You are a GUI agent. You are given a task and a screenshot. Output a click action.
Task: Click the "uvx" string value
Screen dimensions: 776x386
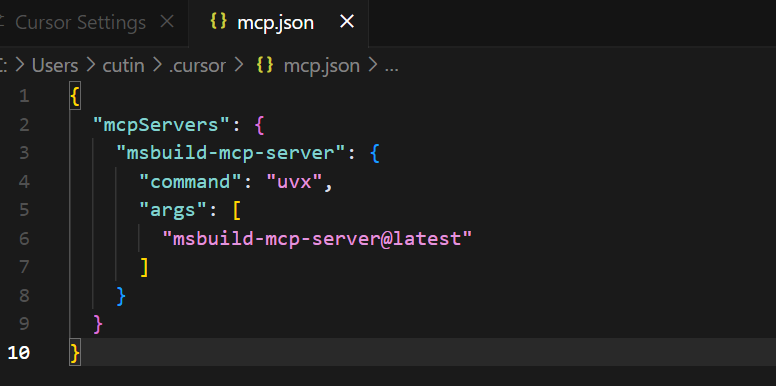tap(295, 182)
